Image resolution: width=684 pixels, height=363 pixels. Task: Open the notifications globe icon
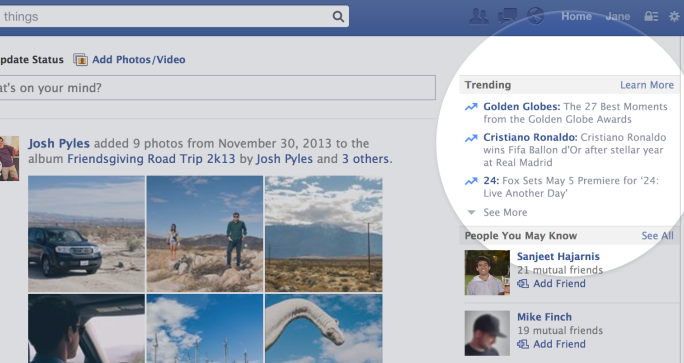click(535, 16)
